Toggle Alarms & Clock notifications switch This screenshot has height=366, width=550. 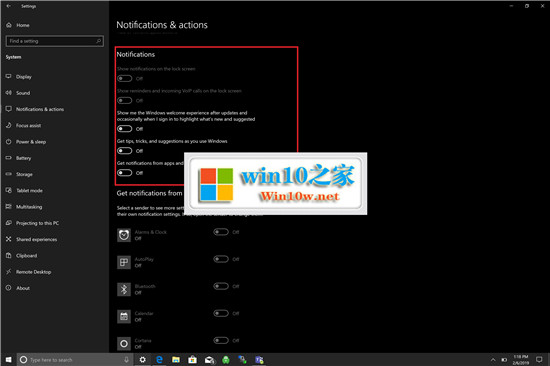click(x=221, y=232)
